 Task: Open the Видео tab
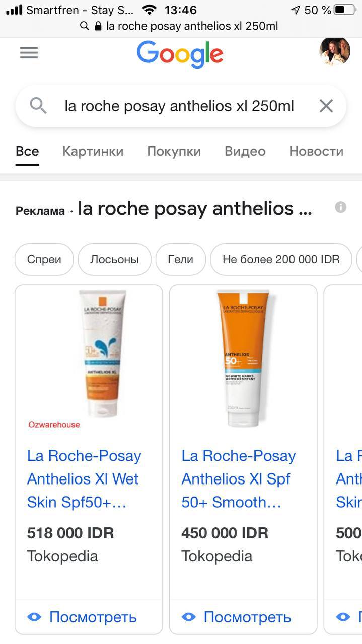tap(245, 151)
